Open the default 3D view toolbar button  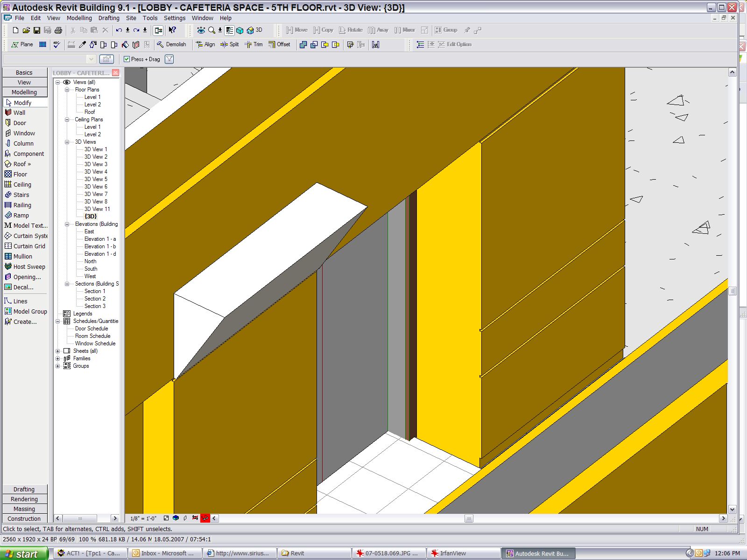click(x=254, y=30)
